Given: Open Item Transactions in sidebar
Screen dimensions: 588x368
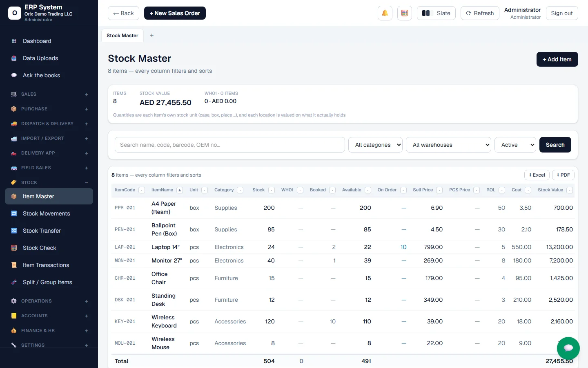Looking at the screenshot, I should point(49,265).
